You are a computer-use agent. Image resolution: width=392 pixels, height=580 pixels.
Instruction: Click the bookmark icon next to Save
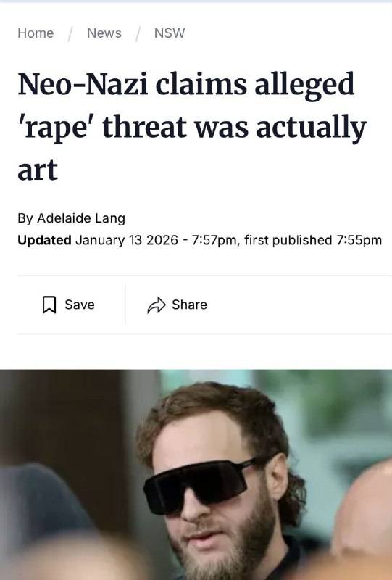(x=49, y=304)
